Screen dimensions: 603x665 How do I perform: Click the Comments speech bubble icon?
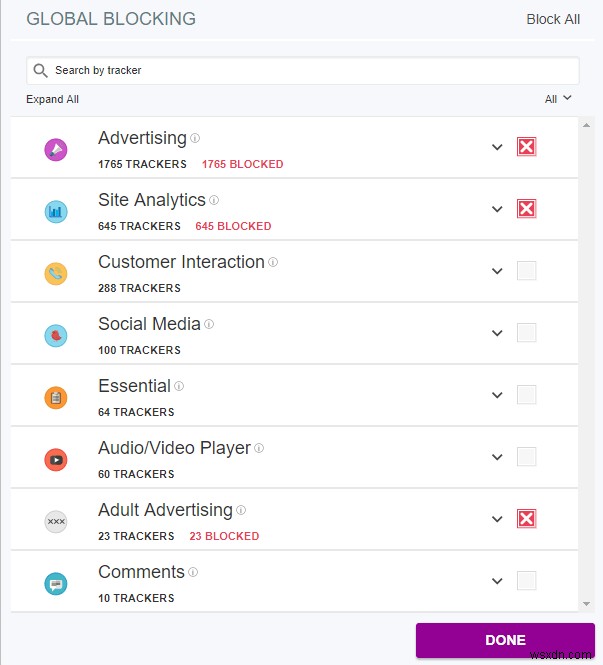pyautogui.click(x=56, y=584)
